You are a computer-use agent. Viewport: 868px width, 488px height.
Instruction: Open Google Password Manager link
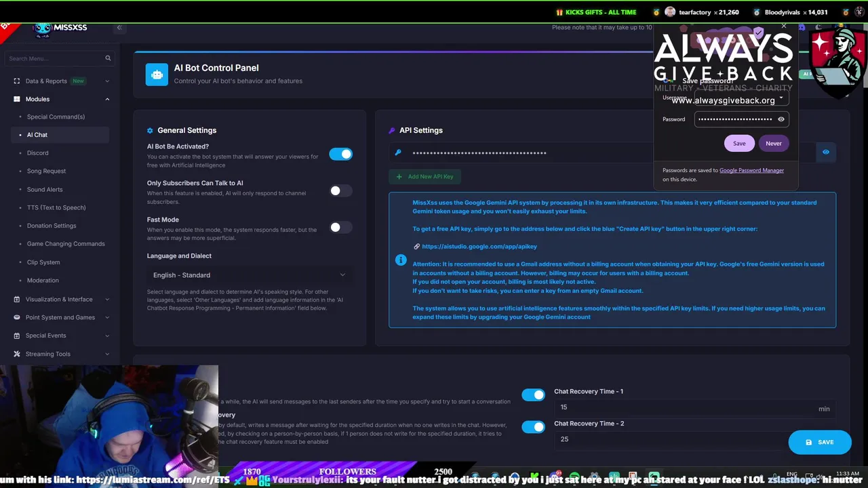[751, 171]
